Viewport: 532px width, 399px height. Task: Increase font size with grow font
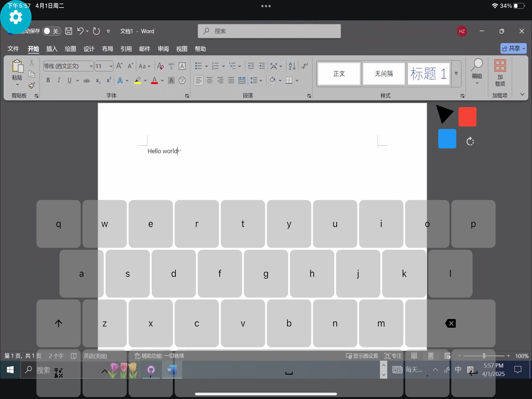[x=119, y=66]
